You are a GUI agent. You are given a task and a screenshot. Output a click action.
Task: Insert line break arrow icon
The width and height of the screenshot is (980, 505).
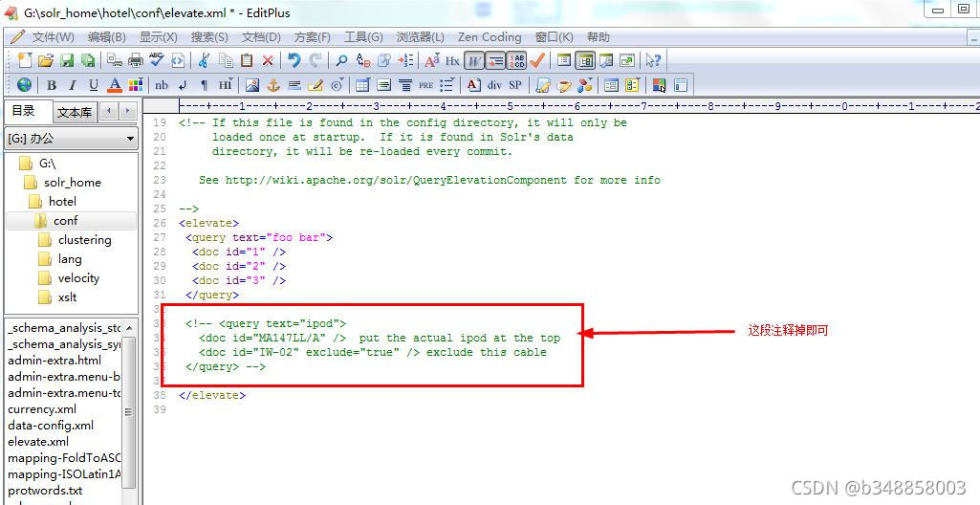(183, 85)
